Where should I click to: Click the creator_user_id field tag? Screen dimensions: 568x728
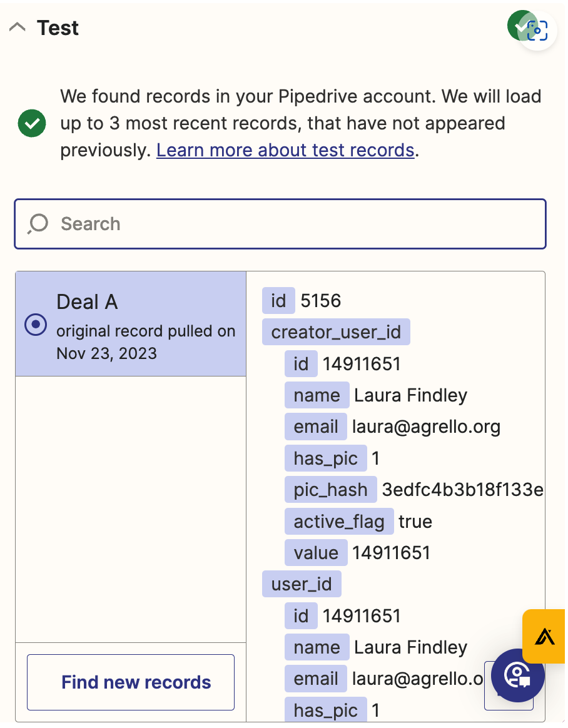[x=336, y=332]
